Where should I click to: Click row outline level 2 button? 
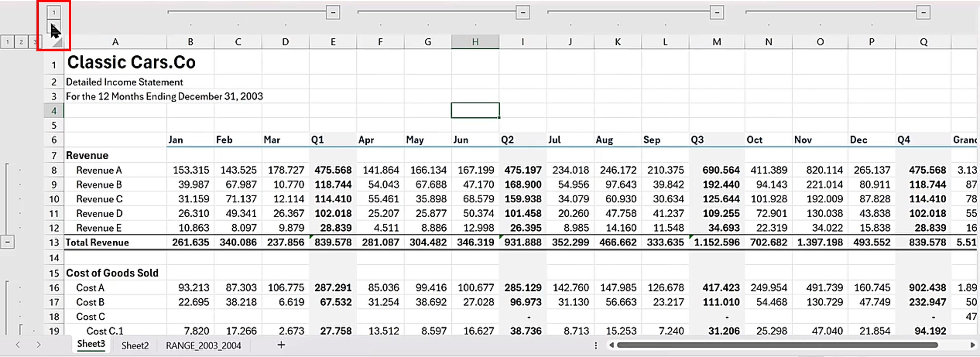(x=21, y=42)
